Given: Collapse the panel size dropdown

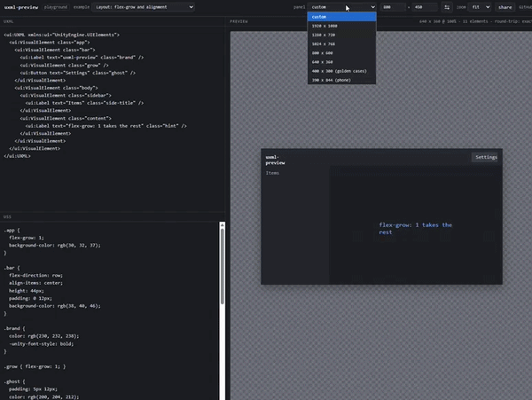Looking at the screenshot, I should click(341, 7).
